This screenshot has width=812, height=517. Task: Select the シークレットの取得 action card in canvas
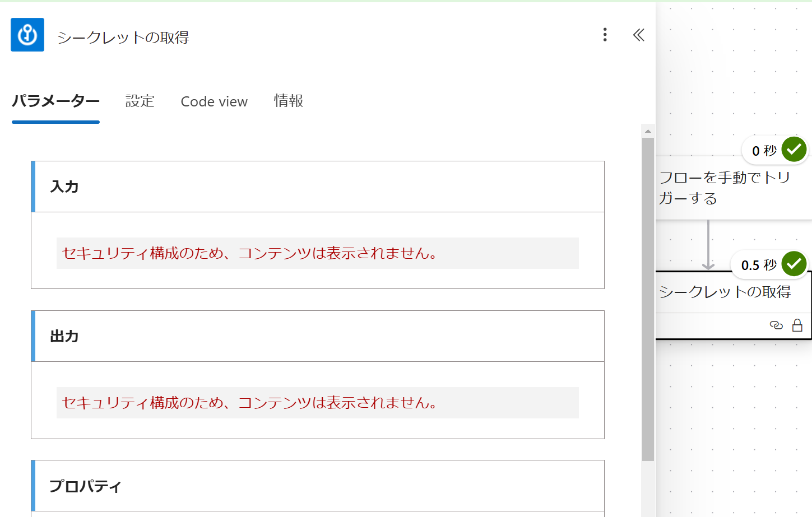[734, 305]
